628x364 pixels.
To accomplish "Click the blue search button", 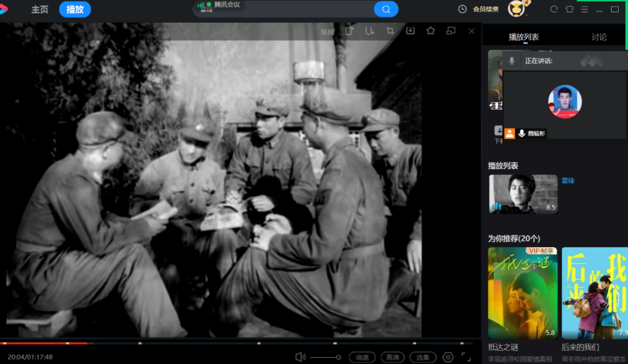I will click(386, 9).
